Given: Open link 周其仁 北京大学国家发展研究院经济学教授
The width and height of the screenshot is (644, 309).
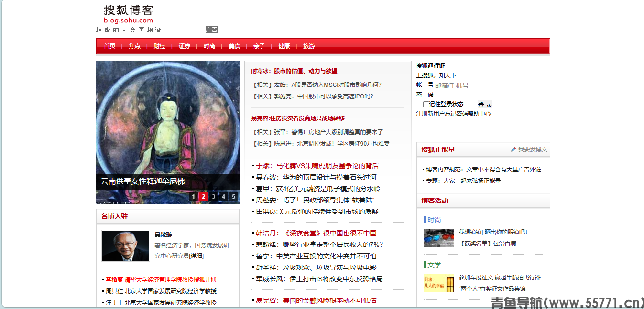Looking at the screenshot, I should point(161,291).
